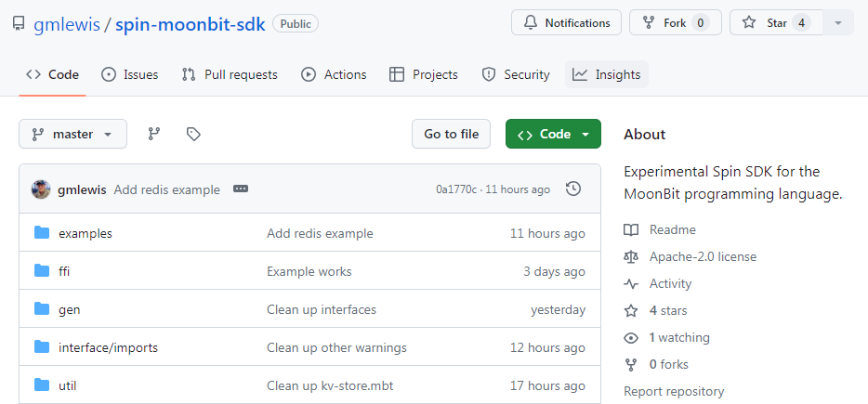Viewport: 868px width, 404px height.
Task: Open the Issues tab
Action: pyautogui.click(x=130, y=74)
